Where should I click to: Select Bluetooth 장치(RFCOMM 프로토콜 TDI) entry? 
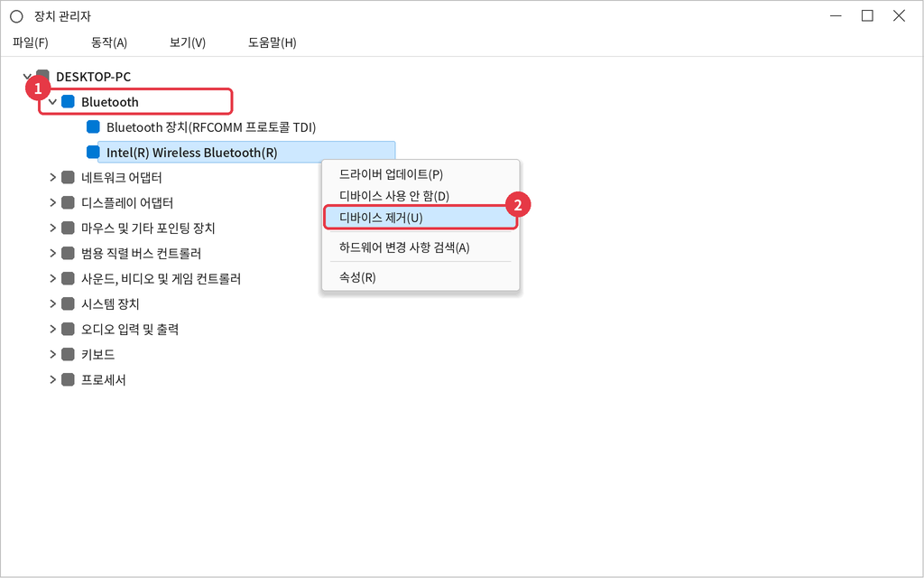pyautogui.click(x=211, y=127)
